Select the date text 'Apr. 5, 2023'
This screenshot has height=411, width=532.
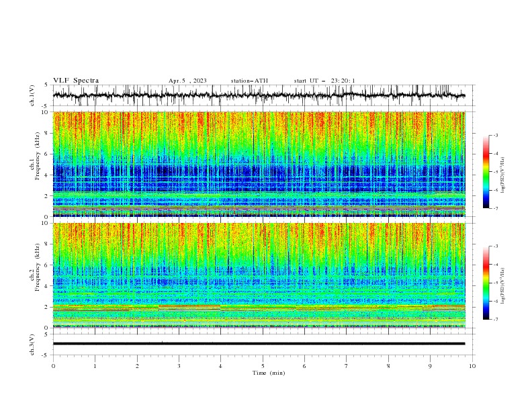pos(187,81)
